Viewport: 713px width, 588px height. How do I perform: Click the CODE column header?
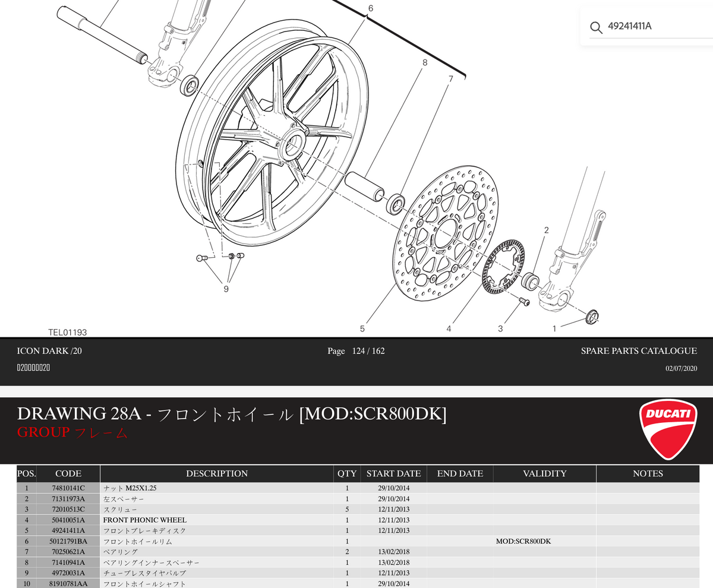pos(68,473)
